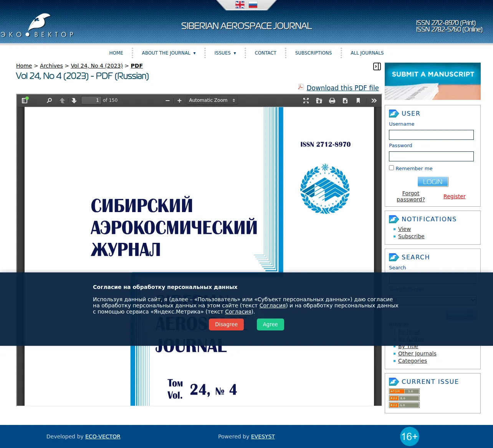
Task: Focus the Password input field
Action: (431, 156)
